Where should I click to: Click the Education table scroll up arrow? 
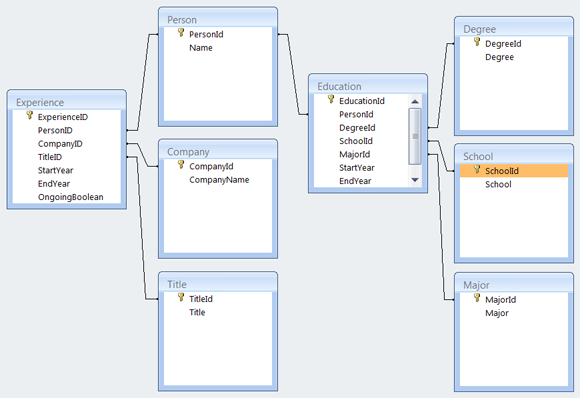click(x=415, y=101)
